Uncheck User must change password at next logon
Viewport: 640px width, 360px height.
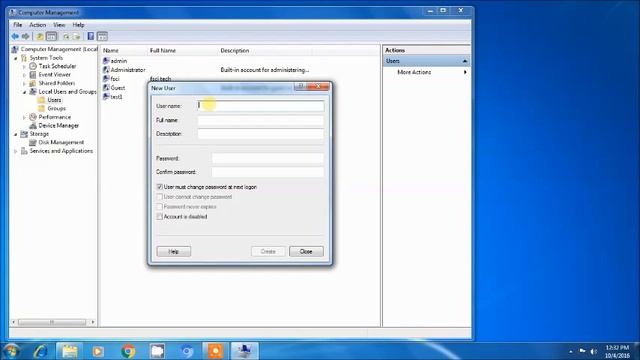pos(160,187)
